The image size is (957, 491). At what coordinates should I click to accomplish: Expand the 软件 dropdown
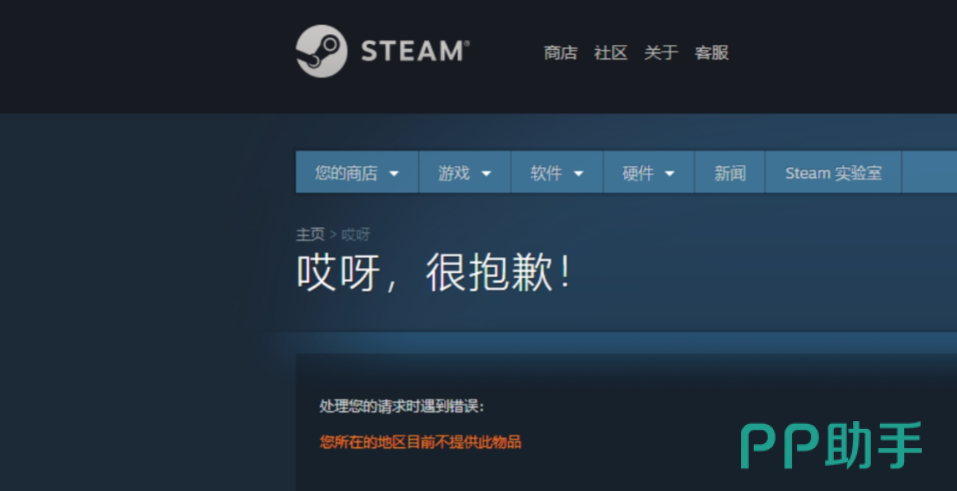point(557,173)
